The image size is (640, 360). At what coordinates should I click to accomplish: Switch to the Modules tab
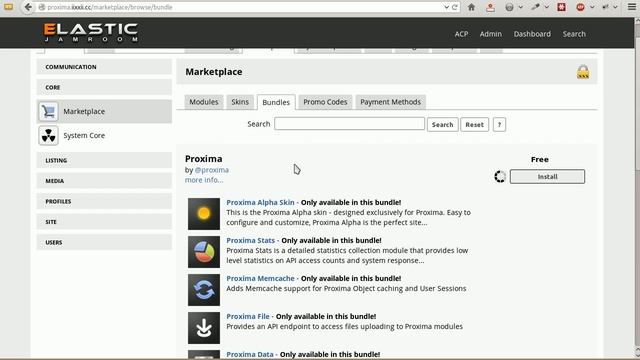tap(204, 102)
